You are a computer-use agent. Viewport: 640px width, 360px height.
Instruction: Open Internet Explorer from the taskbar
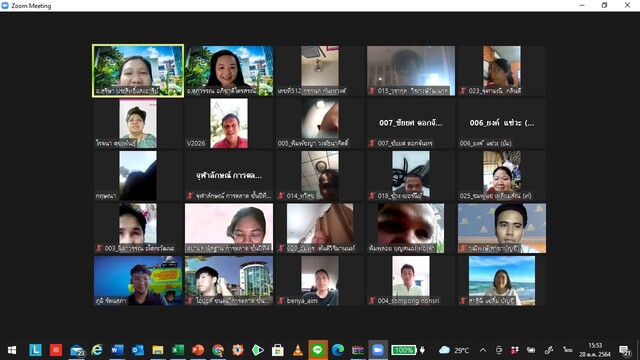97,350
